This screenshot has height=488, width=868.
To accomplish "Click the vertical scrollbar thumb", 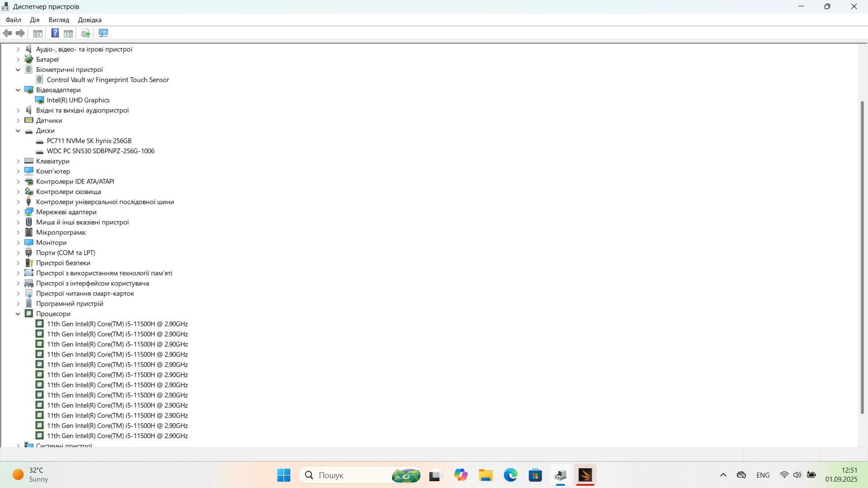I will tap(862, 257).
